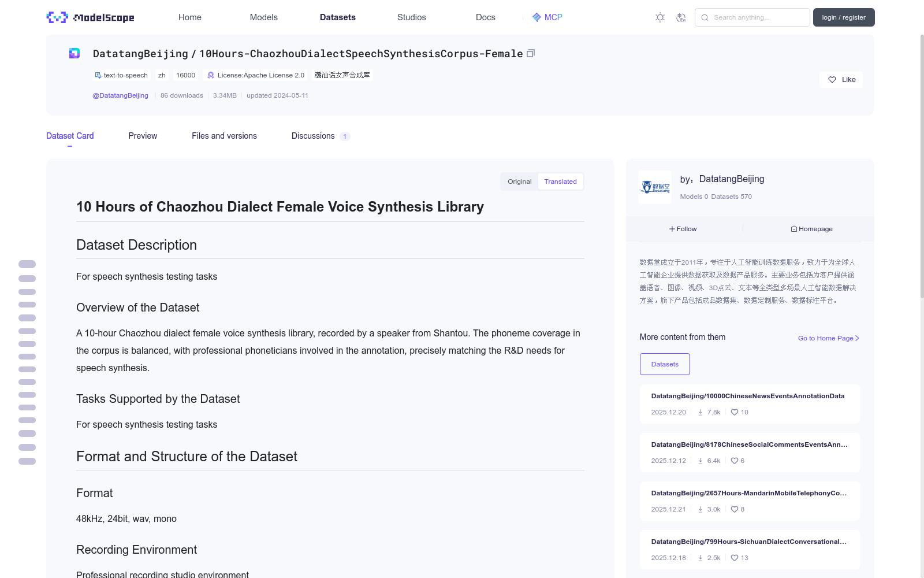
Task: Click the download icon on 10000ChineseNewsEventsAnnotationData card
Action: (701, 412)
